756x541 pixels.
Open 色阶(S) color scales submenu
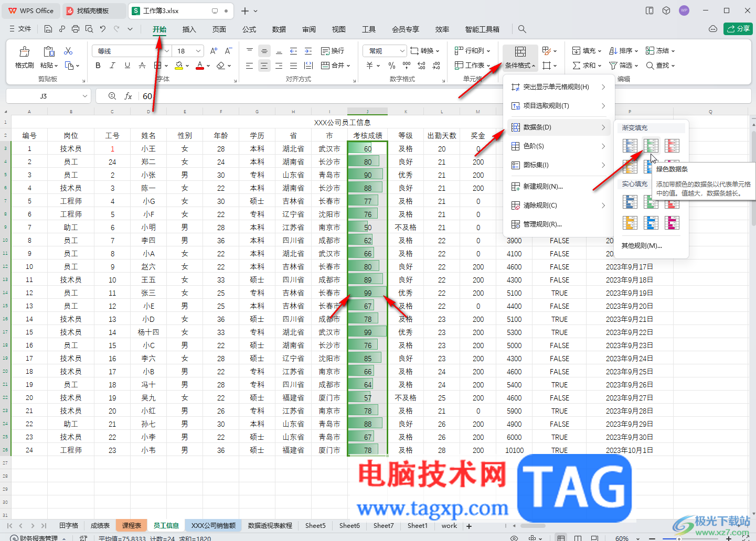(559, 146)
